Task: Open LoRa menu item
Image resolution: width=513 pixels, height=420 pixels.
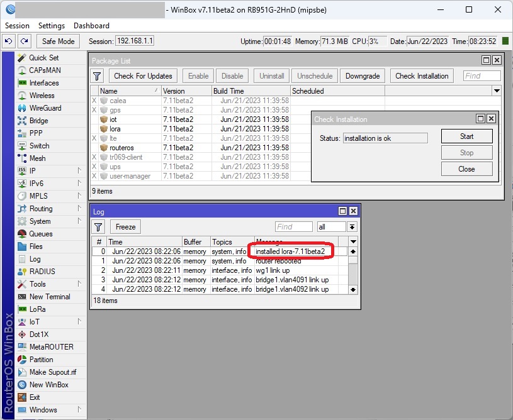Action: (37, 309)
